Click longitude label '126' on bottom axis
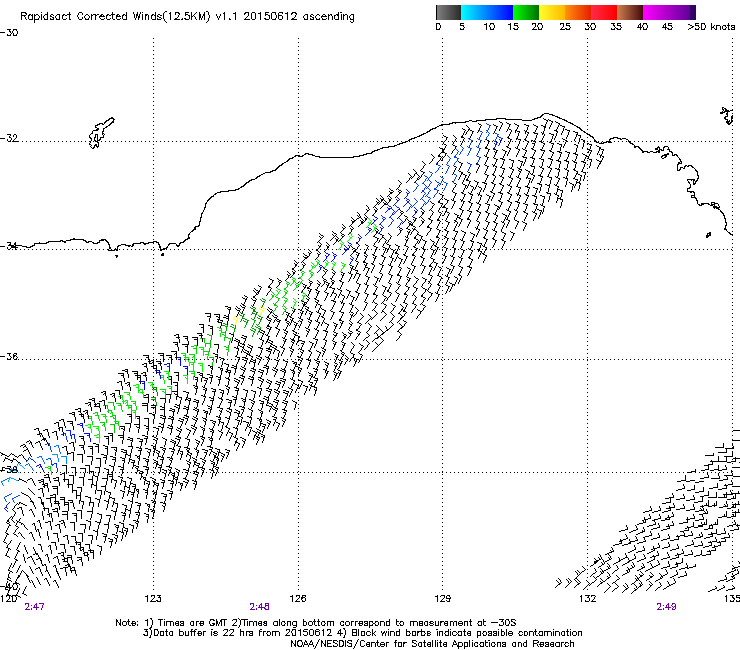This screenshot has height=650, width=740. coord(298,599)
